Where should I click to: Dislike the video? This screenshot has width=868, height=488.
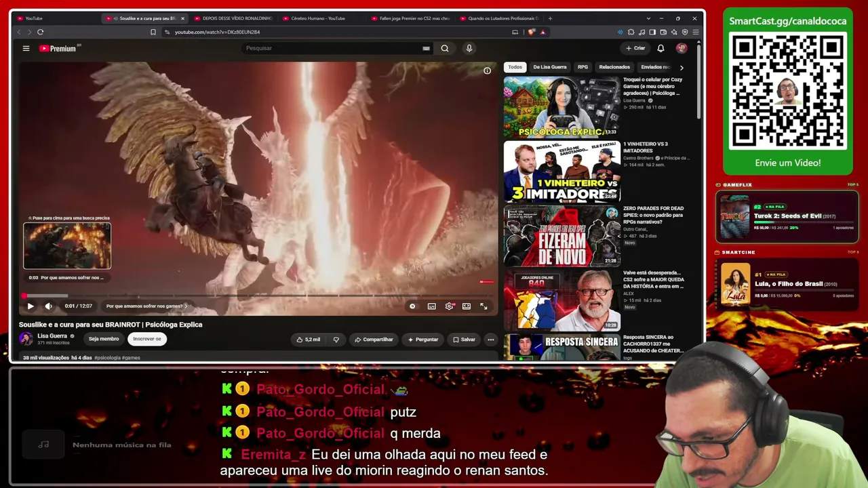tap(336, 340)
